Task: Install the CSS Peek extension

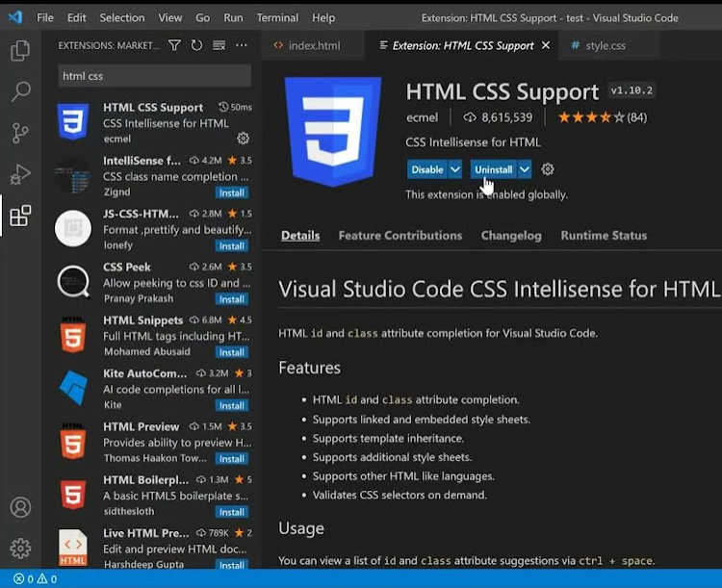Action: pos(232,299)
